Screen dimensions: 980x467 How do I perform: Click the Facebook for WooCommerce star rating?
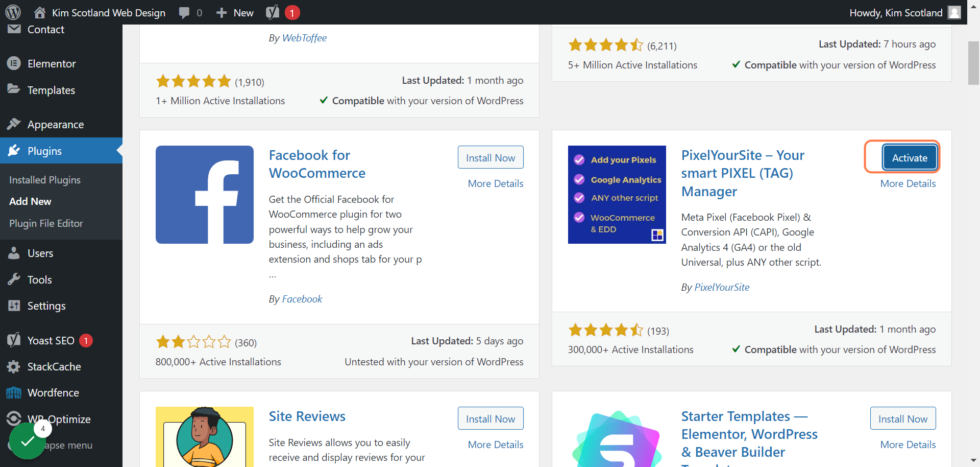[x=193, y=341]
